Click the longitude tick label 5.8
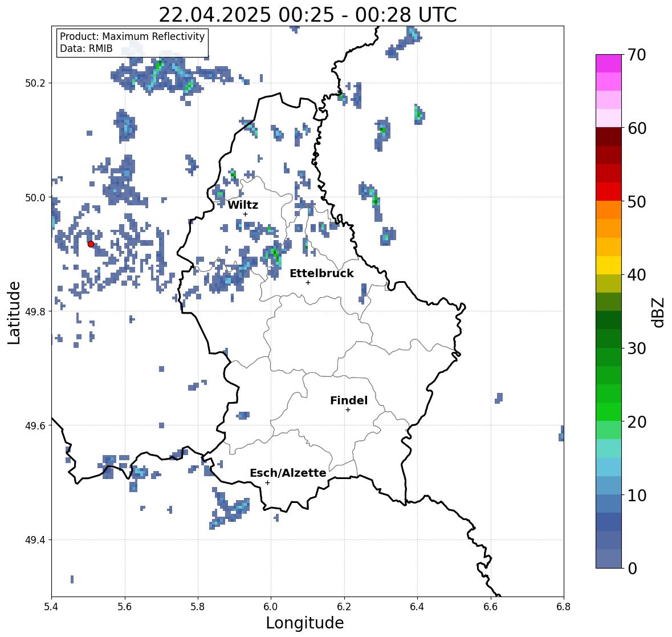 [x=198, y=607]
